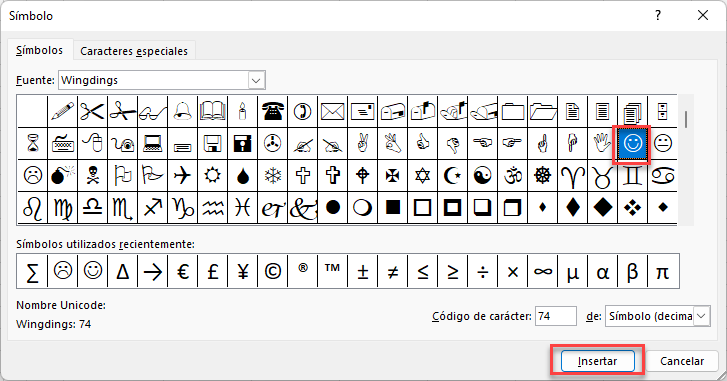Pick the airplane symbol
The width and height of the screenshot is (727, 381).
point(183,176)
